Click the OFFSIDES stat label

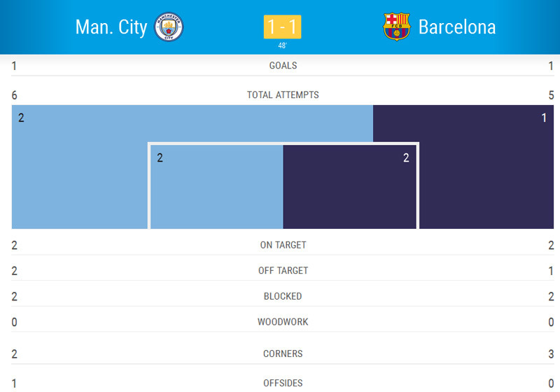pyautogui.click(x=283, y=383)
